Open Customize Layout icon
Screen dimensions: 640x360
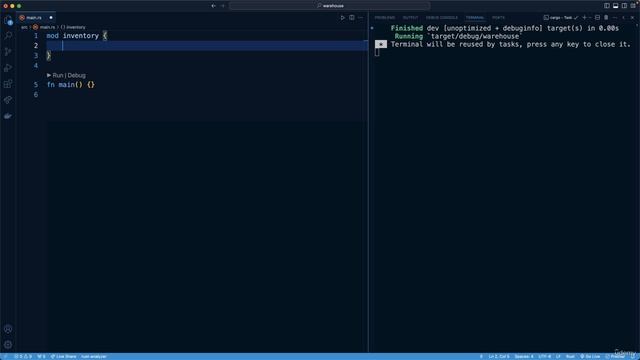coord(633,6)
